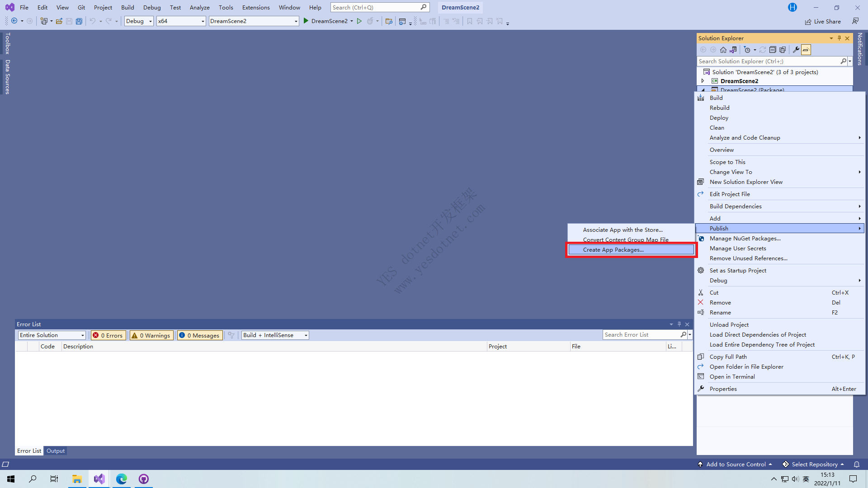
Task: Click the New Project toolbar icon
Action: 44,21
